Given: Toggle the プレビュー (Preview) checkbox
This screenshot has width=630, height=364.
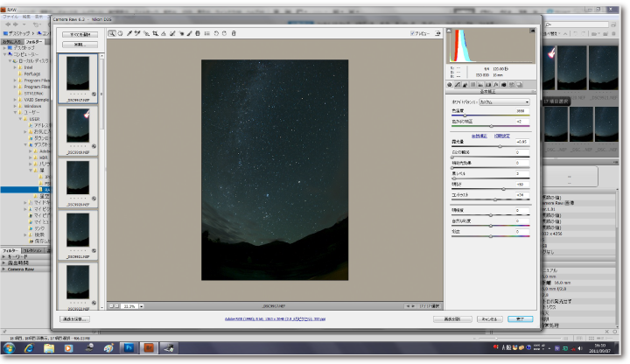Looking at the screenshot, I should (413, 34).
